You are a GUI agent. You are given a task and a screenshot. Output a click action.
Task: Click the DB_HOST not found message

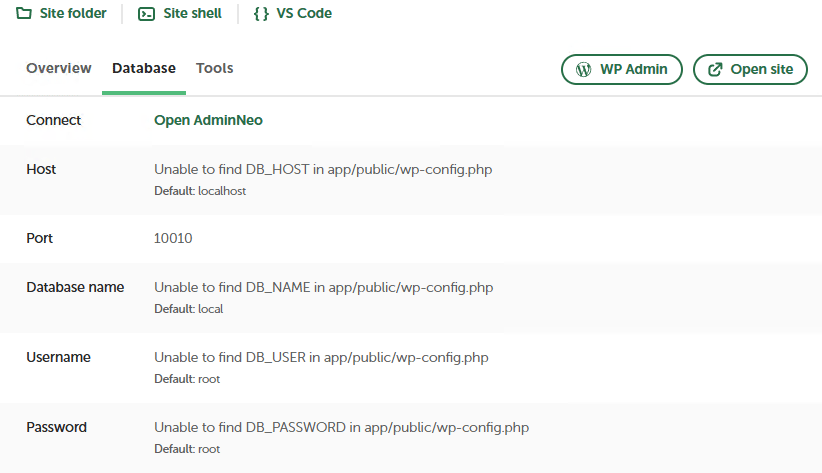(x=323, y=170)
